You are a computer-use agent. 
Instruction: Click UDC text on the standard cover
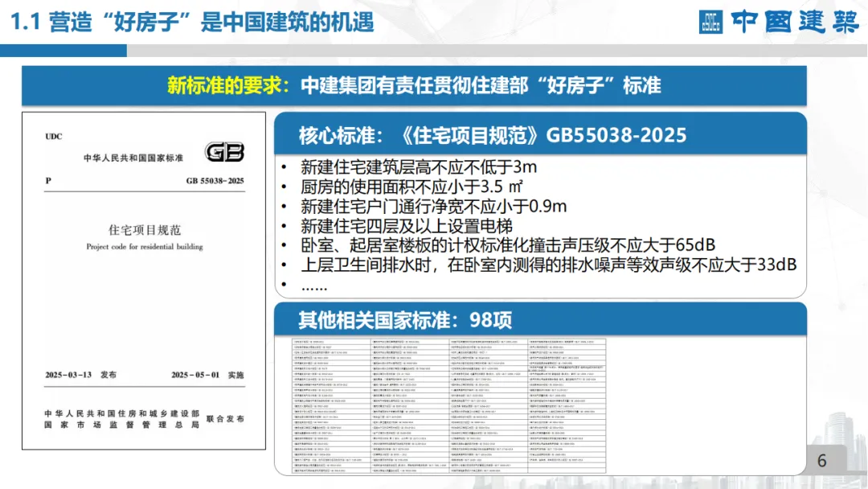click(54, 137)
